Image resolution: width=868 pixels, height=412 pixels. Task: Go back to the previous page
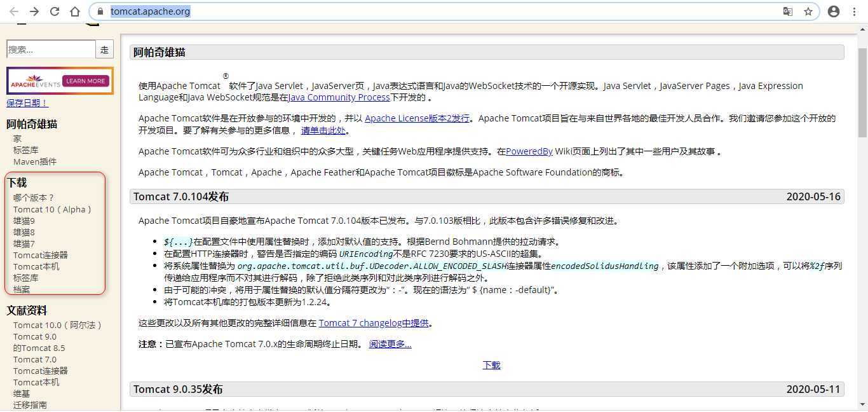(x=14, y=11)
